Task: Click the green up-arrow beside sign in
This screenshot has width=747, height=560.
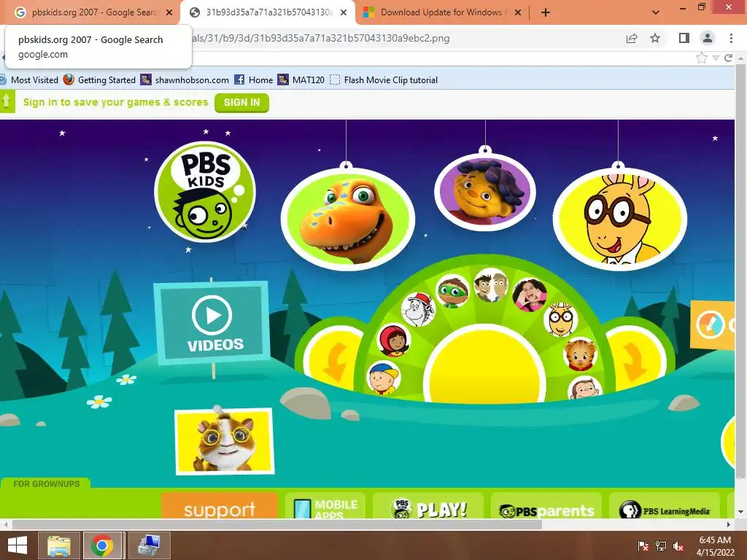Action: (7, 102)
